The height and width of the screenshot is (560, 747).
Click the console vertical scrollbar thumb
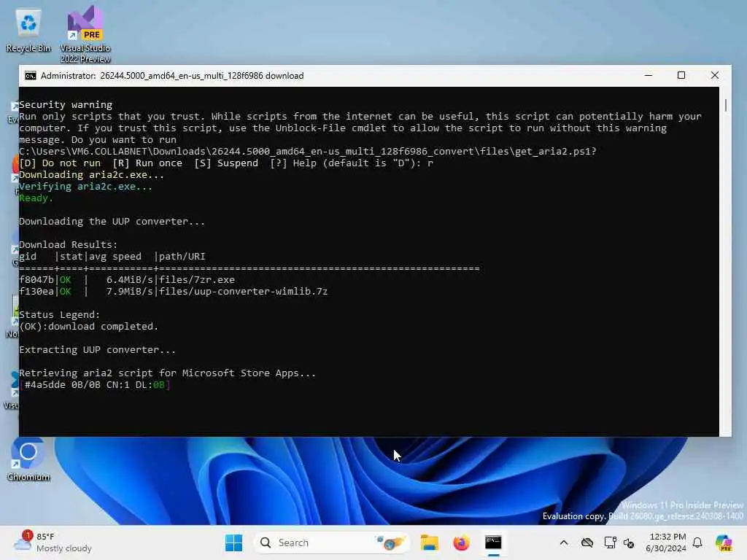tap(726, 105)
